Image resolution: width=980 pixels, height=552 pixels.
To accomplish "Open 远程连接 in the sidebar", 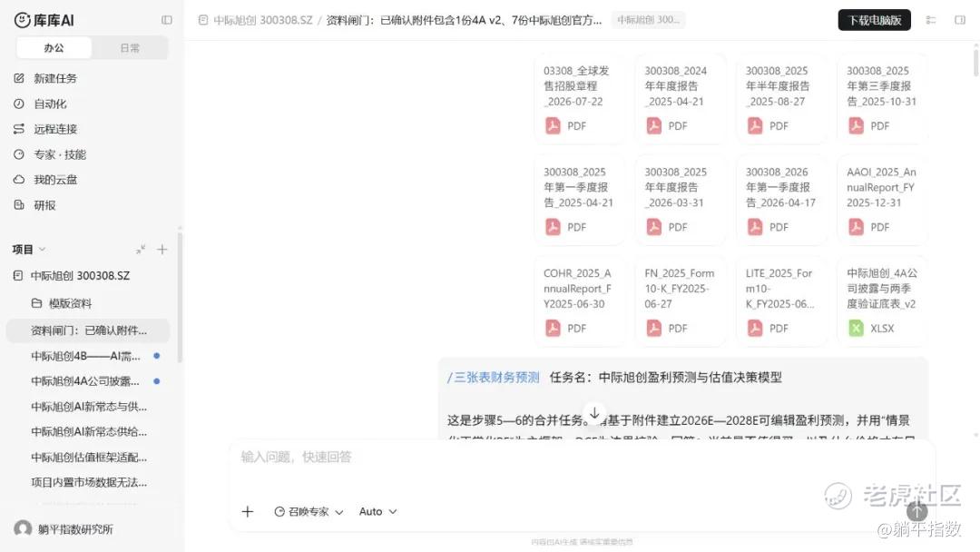I will [x=55, y=129].
